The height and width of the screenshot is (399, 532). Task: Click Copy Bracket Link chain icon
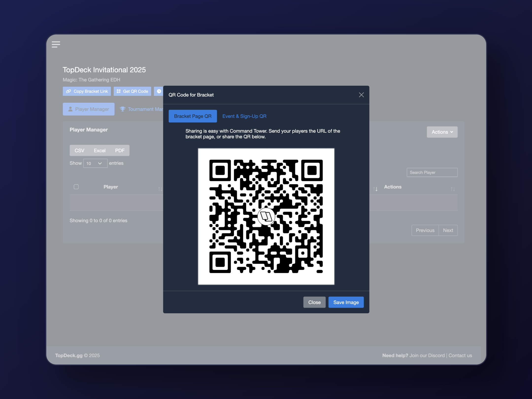[x=69, y=91]
